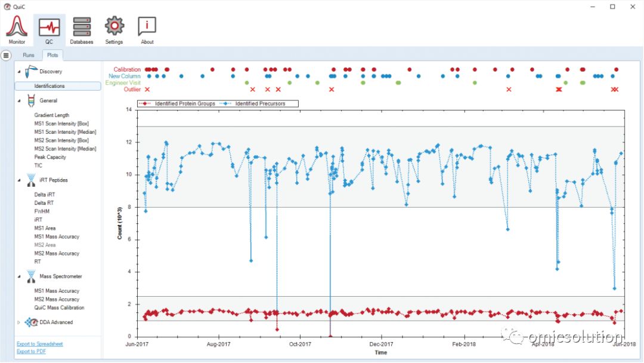
Task: Click the Discovery pipette icon
Action: coord(31,72)
